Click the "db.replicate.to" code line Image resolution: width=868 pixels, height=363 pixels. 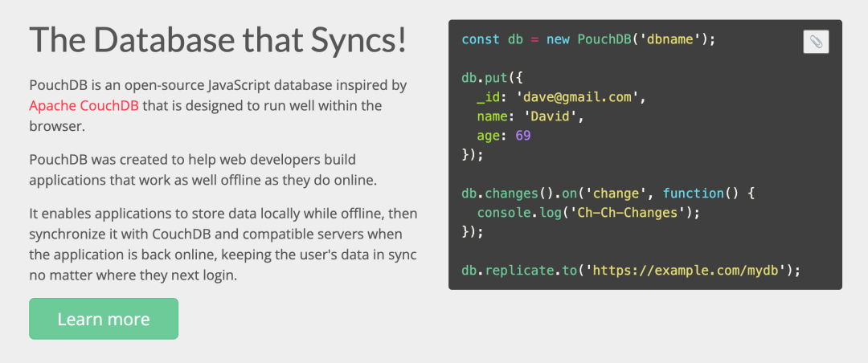(x=632, y=271)
